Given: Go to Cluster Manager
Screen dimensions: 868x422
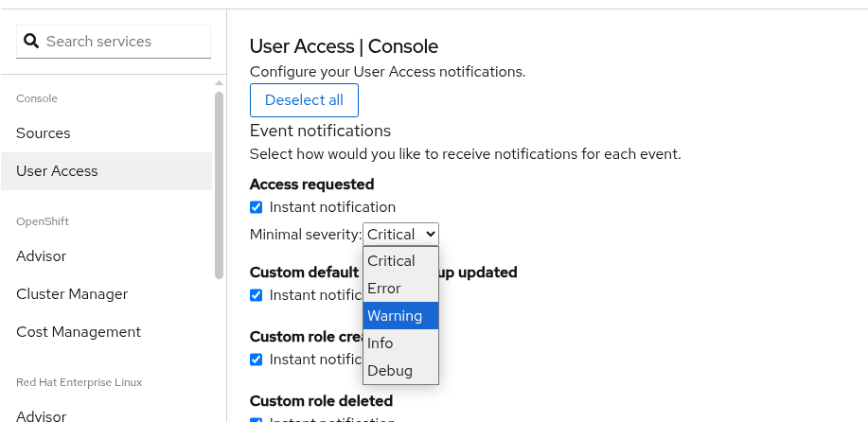Looking at the screenshot, I should coord(72,294).
